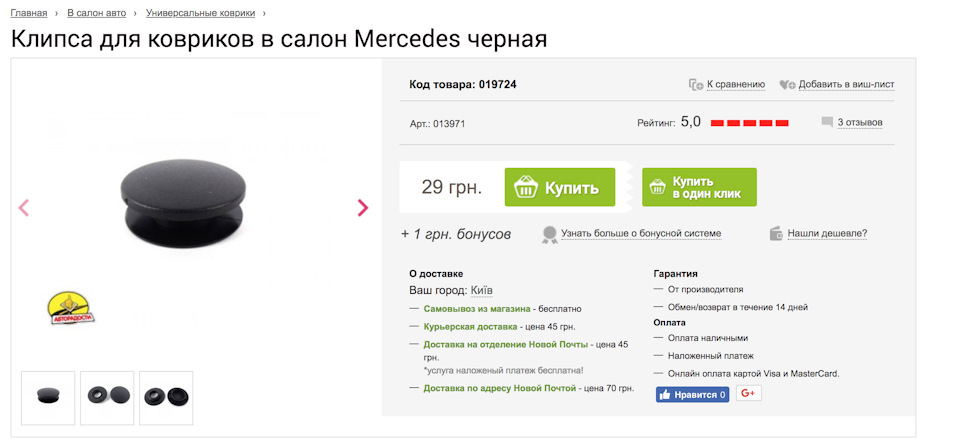Viewport: 960px width, 448px height.
Task: Show the previous product image arrow
Action: 24,208
